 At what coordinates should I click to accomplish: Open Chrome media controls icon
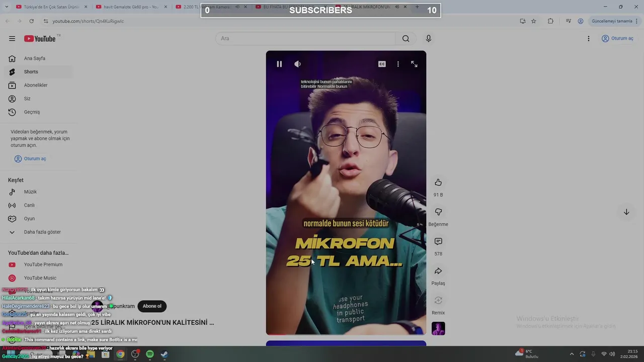[569, 21]
